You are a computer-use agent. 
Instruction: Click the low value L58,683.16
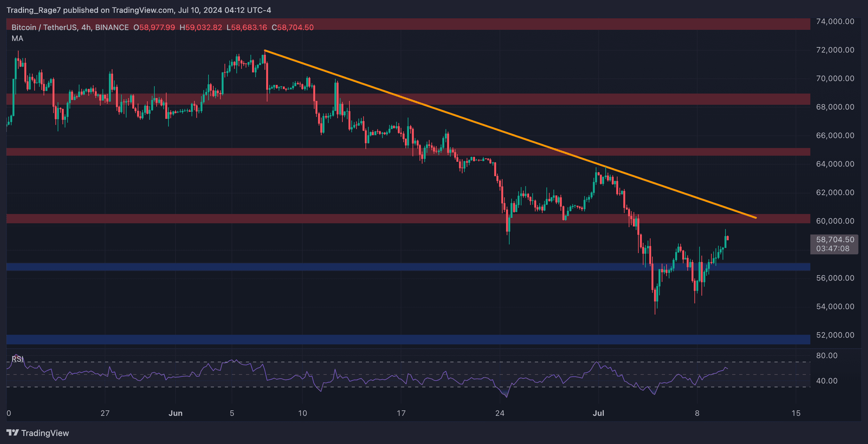point(247,27)
